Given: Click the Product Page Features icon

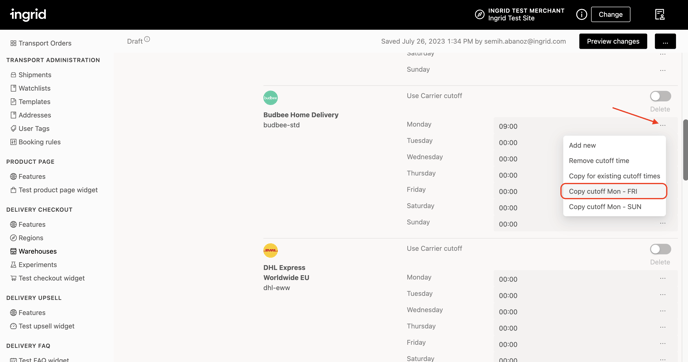Looking at the screenshot, I should coord(13,176).
